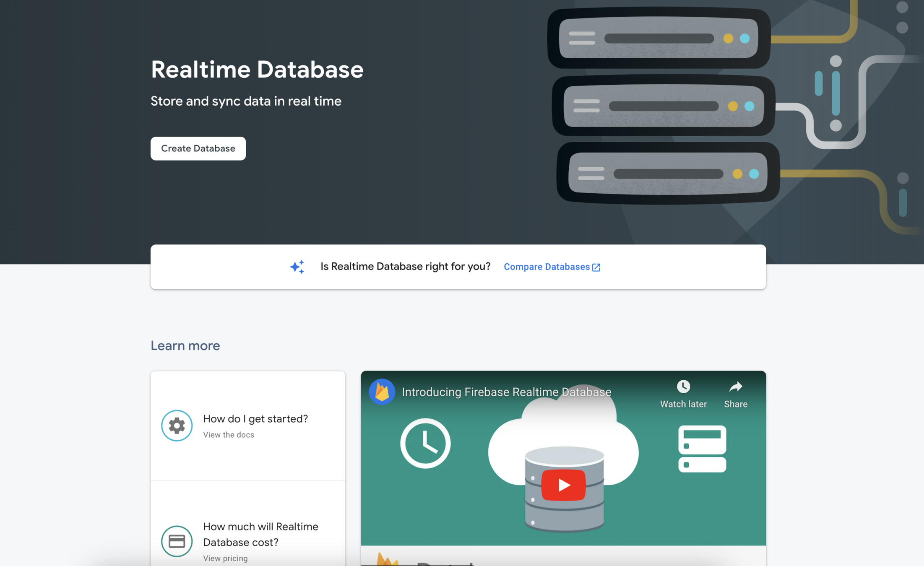Play the Introducing Firebase Realtime Database video
924x566 pixels.
(563, 485)
